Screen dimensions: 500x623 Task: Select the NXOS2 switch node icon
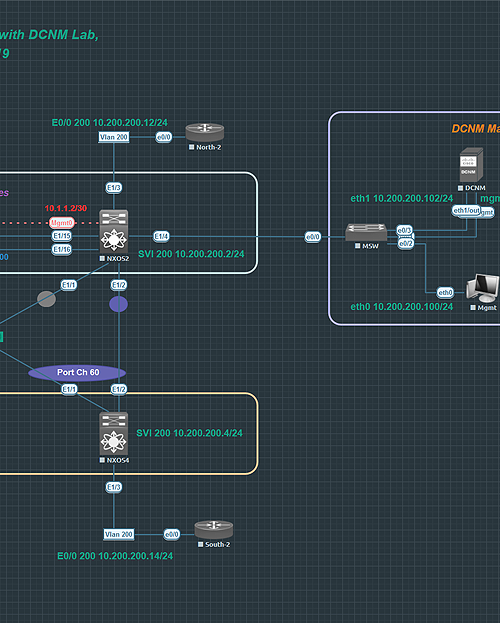coord(114,231)
